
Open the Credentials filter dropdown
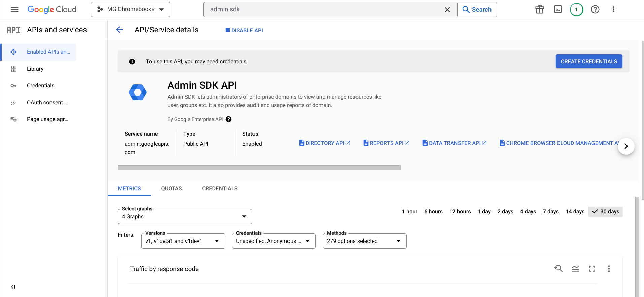(x=274, y=241)
